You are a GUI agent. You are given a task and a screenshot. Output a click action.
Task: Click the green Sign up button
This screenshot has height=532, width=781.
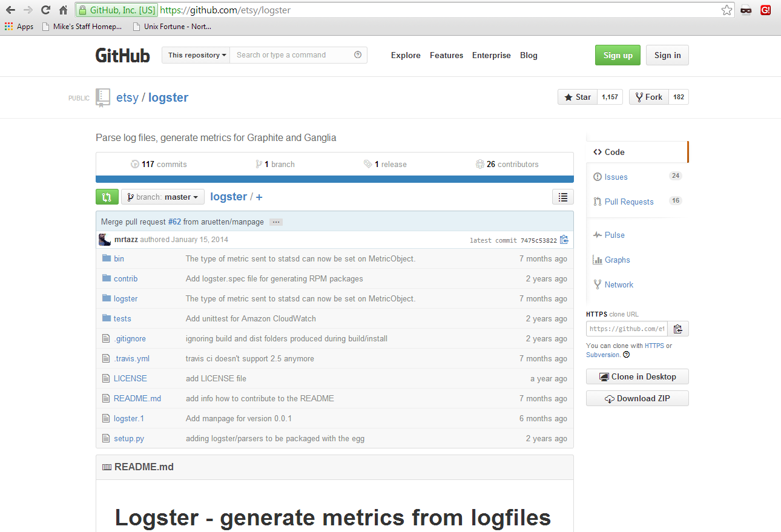click(618, 55)
